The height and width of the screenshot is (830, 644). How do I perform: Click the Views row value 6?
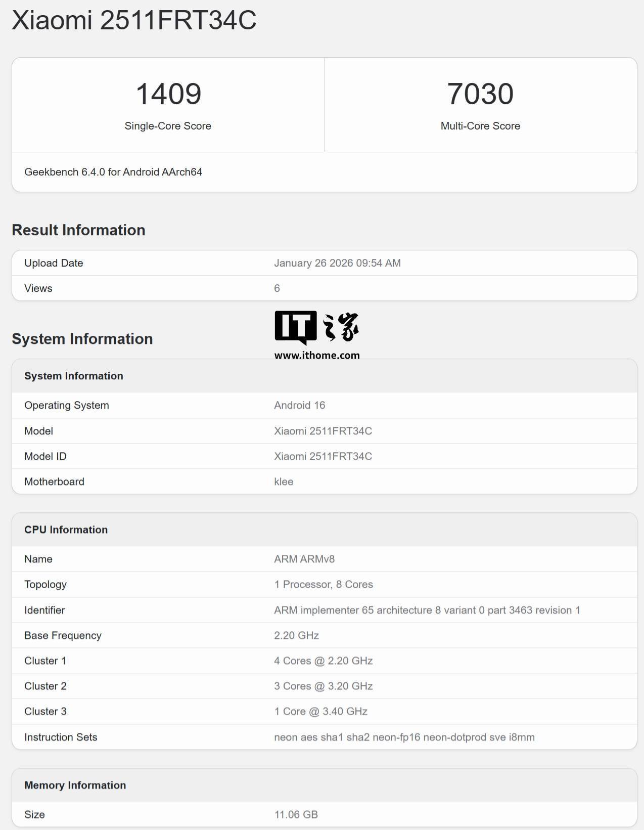pyautogui.click(x=277, y=288)
